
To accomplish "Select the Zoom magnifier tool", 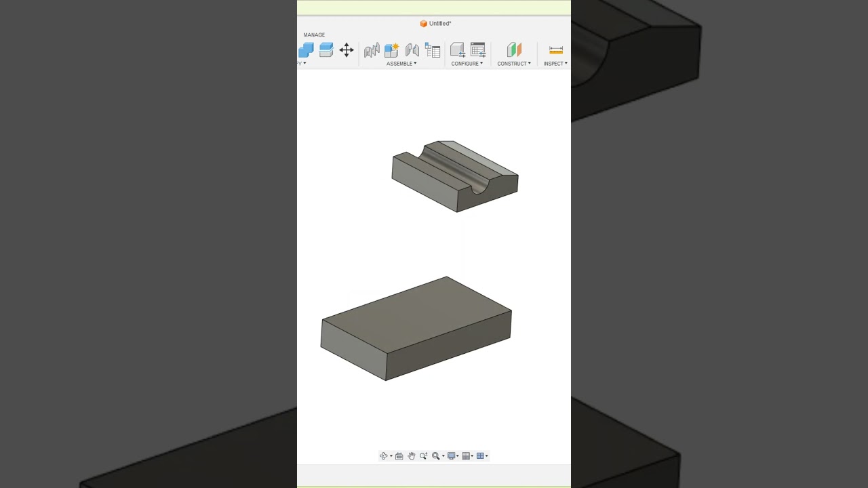I will [x=424, y=456].
